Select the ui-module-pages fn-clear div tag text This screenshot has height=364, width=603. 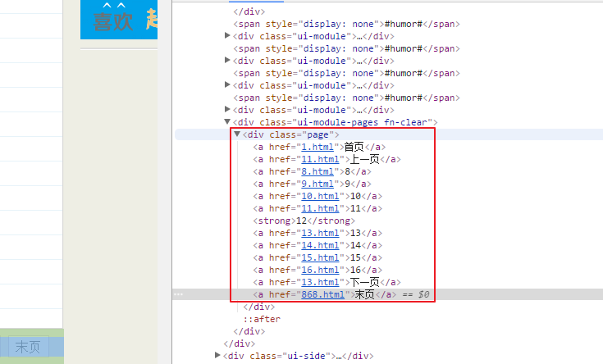pyautogui.click(x=335, y=122)
